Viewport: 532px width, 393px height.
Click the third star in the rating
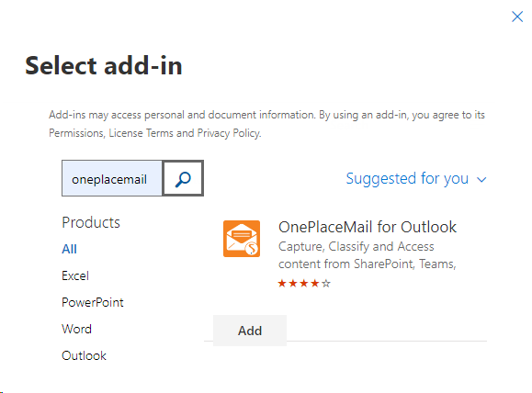[304, 283]
